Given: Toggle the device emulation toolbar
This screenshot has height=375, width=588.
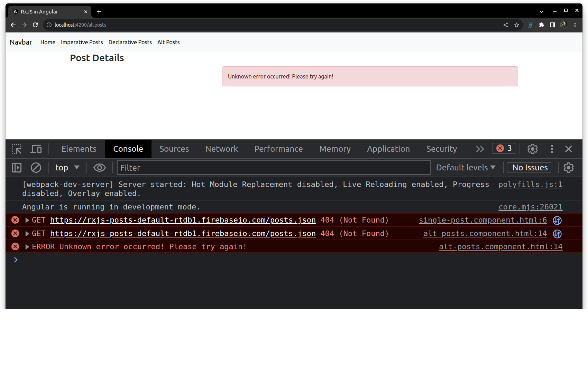Looking at the screenshot, I should tap(36, 149).
